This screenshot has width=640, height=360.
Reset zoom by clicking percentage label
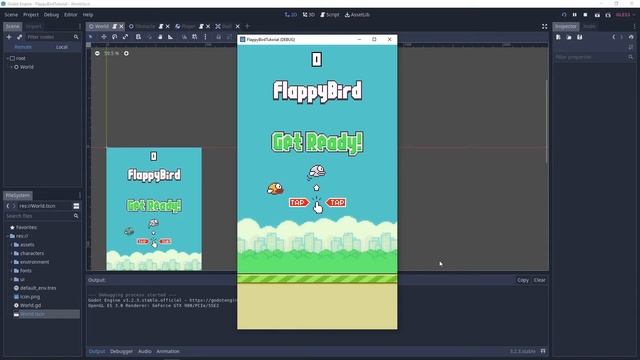(x=111, y=53)
